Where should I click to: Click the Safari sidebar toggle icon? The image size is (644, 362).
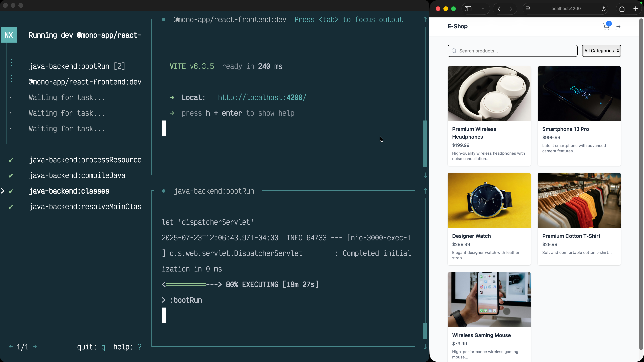(x=468, y=9)
